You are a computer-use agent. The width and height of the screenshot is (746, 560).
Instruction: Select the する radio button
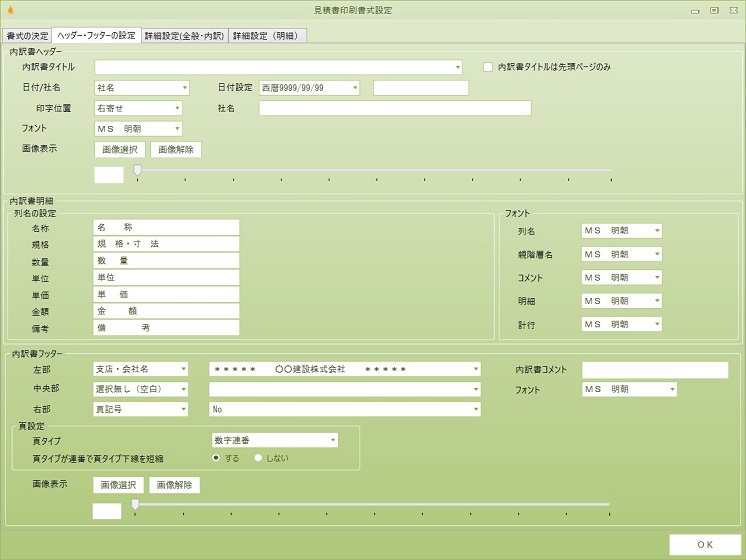point(216,458)
